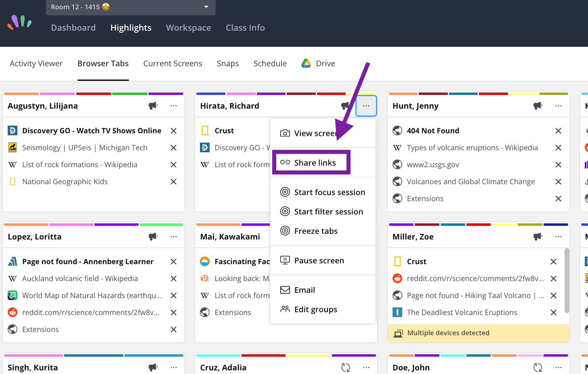Open the Snaps sub-tab

(x=228, y=63)
